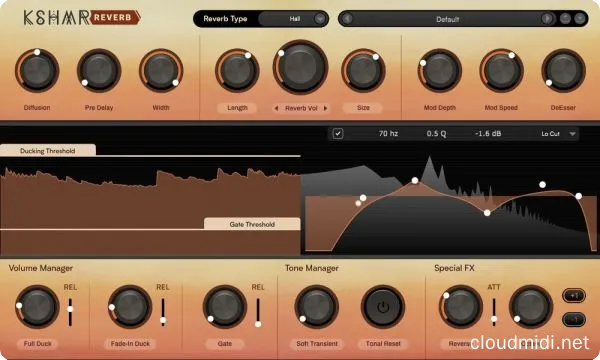
Task: Click the DeEsser knob
Action: tap(563, 71)
